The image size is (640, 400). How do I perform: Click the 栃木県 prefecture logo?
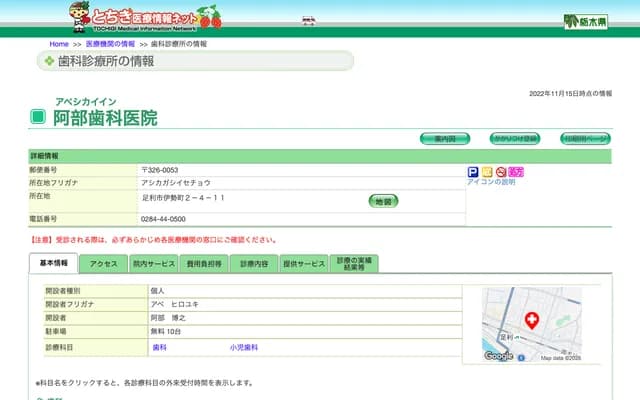click(x=585, y=21)
